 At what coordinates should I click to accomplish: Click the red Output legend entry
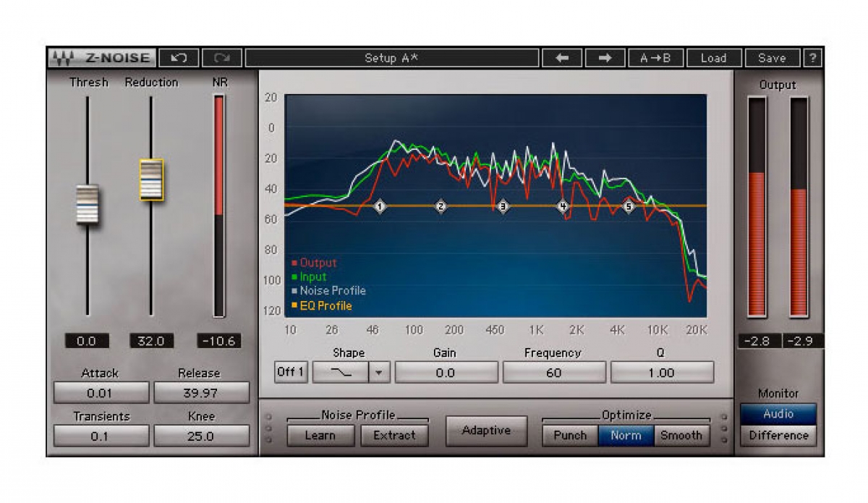[x=314, y=263]
